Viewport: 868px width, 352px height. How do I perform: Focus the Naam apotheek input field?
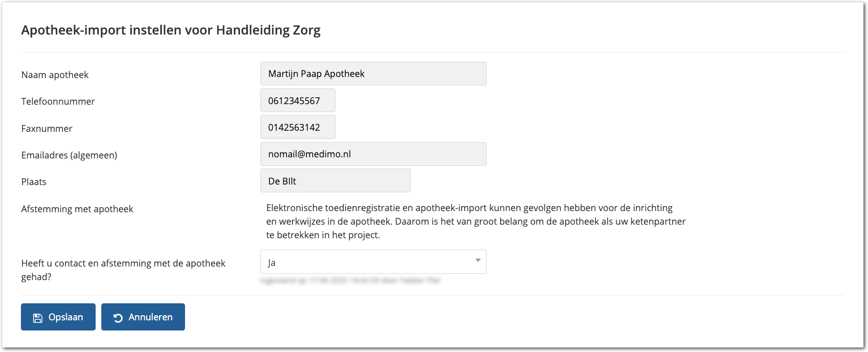tap(373, 74)
